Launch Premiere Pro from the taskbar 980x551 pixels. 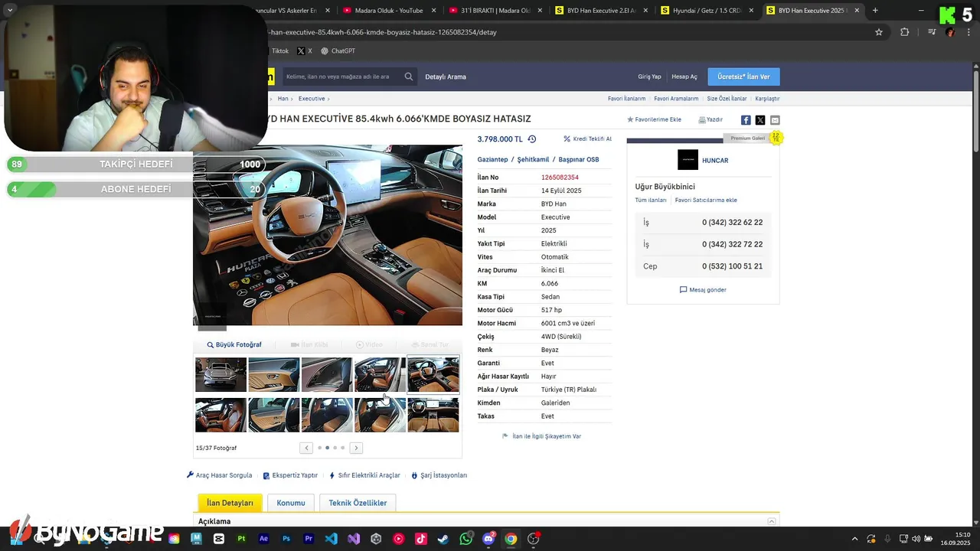[309, 539]
